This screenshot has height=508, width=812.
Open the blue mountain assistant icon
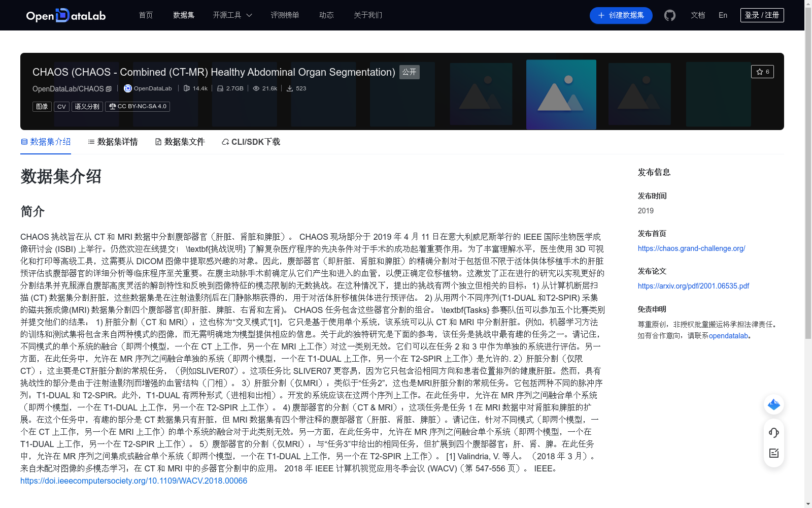point(773,405)
